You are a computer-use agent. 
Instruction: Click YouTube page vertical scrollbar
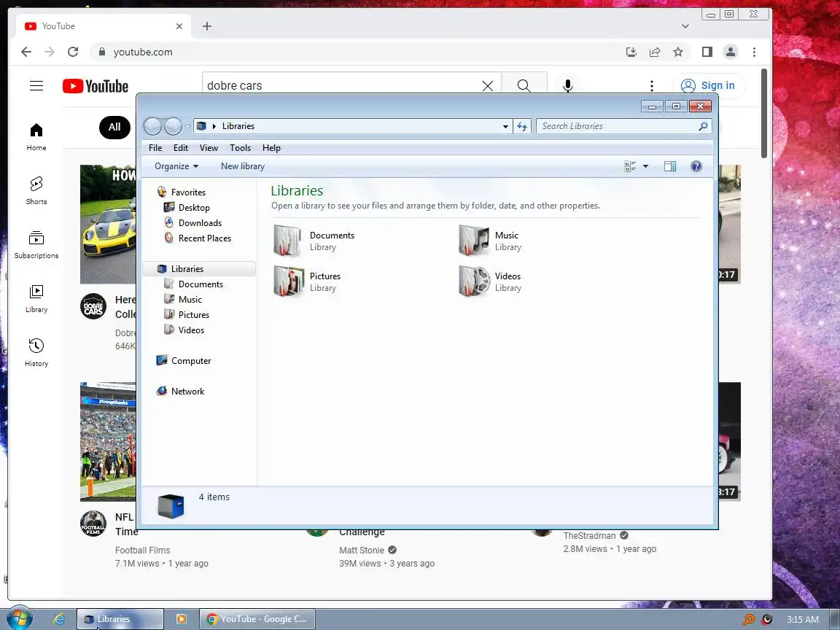[x=764, y=114]
